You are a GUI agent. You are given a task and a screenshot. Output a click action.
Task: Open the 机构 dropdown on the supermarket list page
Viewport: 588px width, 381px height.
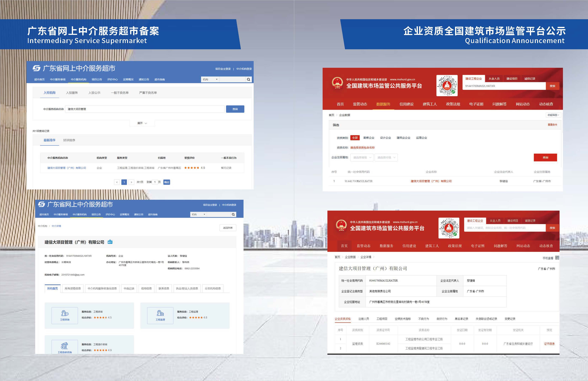click(x=210, y=79)
